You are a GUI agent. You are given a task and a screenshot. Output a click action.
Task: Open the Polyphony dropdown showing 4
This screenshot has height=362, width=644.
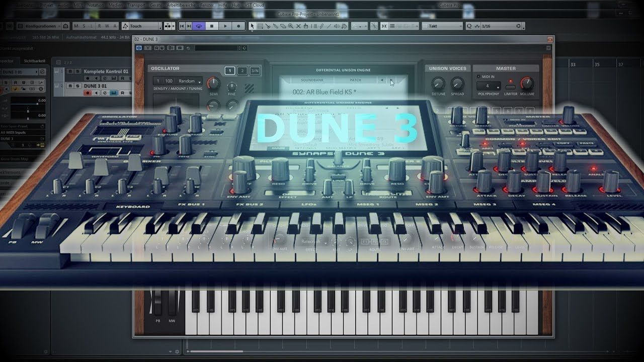(x=489, y=86)
